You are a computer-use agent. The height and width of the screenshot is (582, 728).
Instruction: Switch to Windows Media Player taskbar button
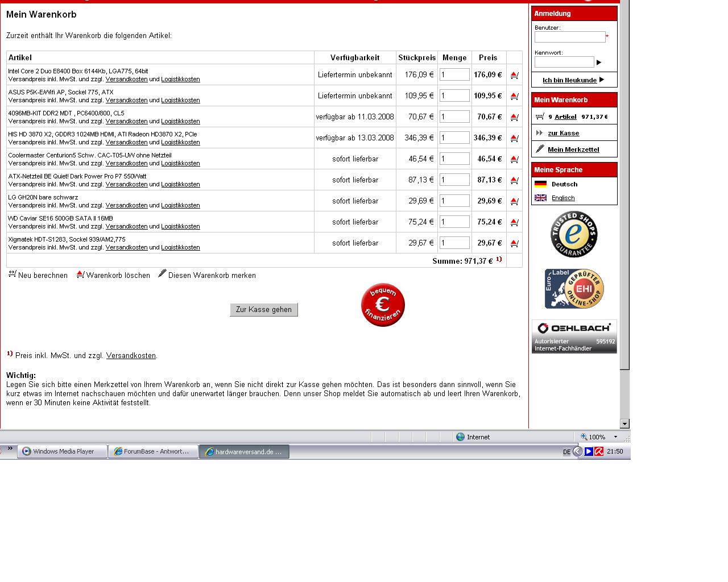(62, 451)
